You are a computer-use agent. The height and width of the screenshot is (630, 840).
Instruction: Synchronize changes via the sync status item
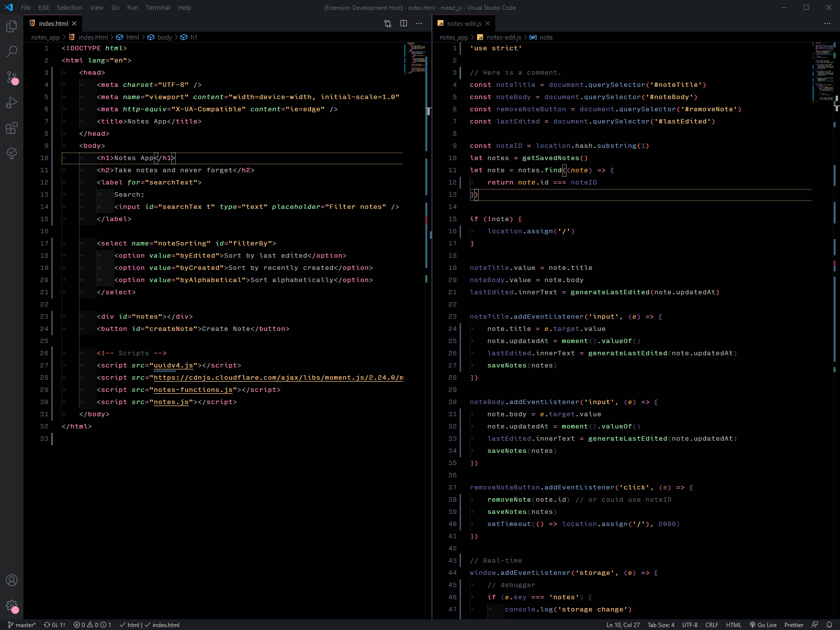click(x=55, y=625)
